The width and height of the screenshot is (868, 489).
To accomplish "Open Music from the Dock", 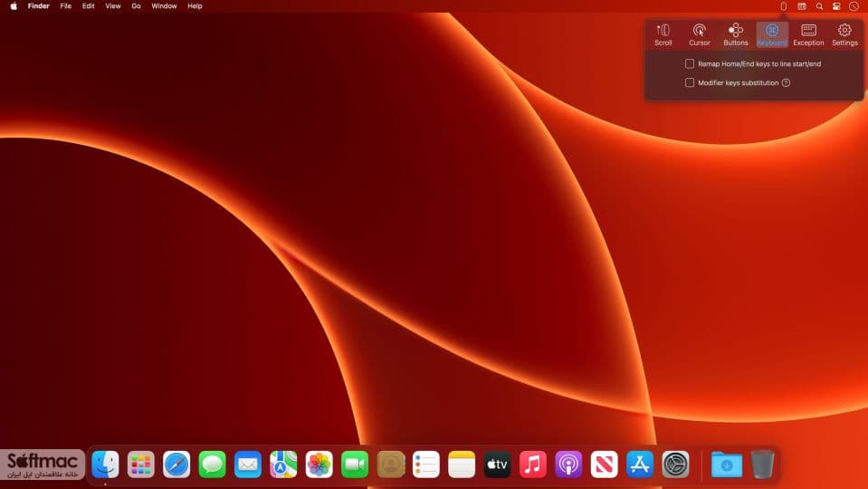I will (533, 464).
